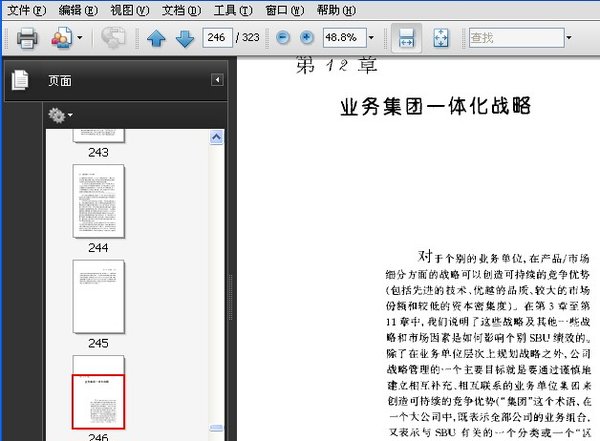This screenshot has width=600, height=441.
Task: Go to next page with down arrow
Action: (185, 38)
